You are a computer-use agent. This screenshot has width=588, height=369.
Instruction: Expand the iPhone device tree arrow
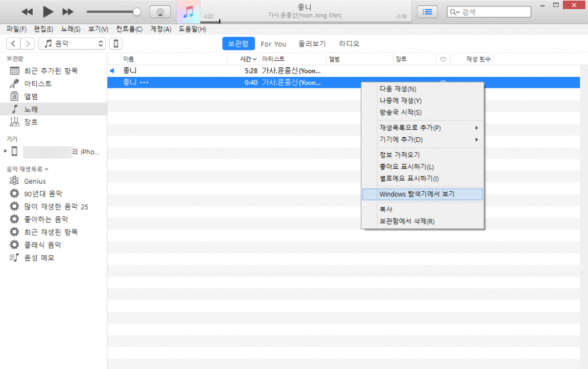tap(6, 151)
